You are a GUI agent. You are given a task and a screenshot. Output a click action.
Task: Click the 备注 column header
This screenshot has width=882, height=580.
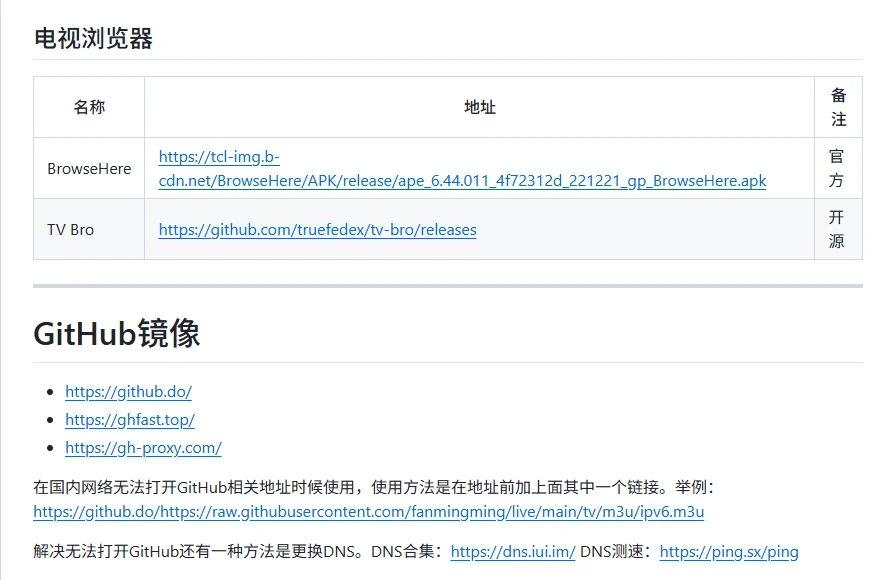838,107
